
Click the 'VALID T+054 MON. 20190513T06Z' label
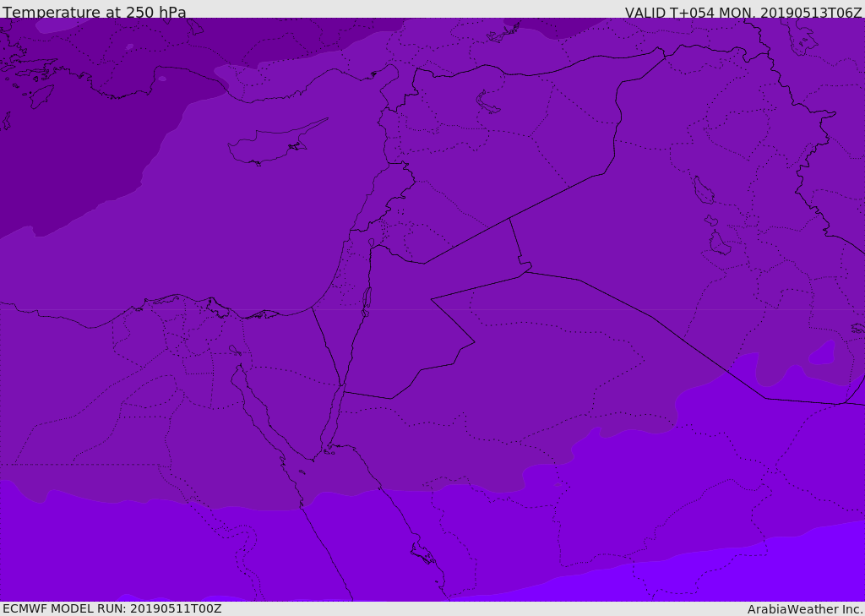743,13
